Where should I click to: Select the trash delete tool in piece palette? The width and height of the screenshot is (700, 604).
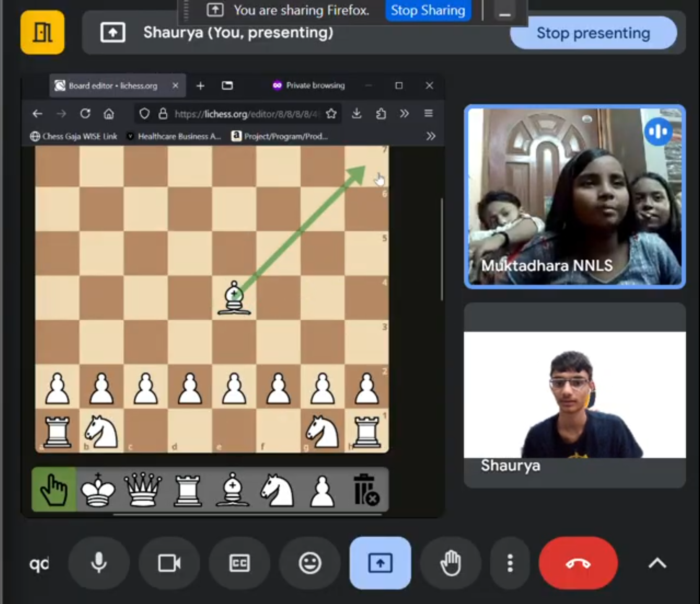pos(366,490)
